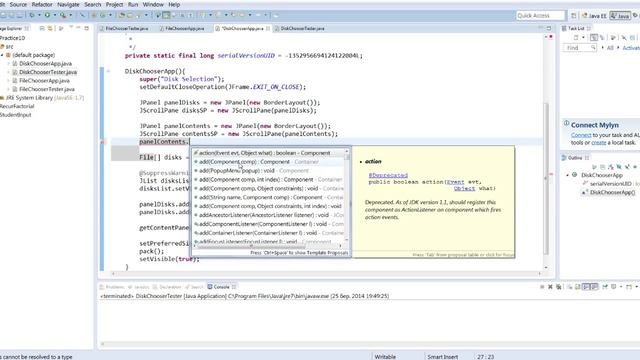Click the grey Terminate square in Console toolbar
Screen dimensions: 640x360
[x=542, y=287]
